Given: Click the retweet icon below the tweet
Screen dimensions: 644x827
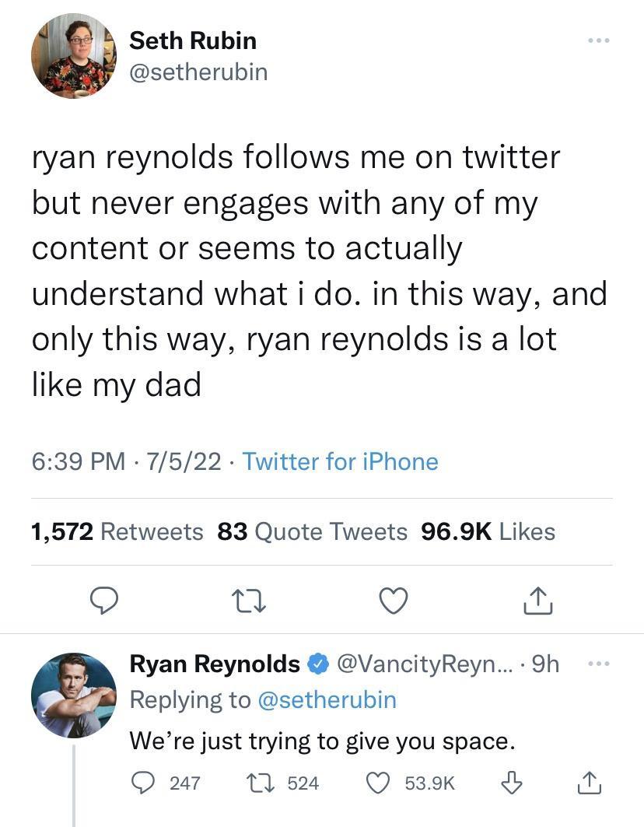Looking at the screenshot, I should click(248, 601).
